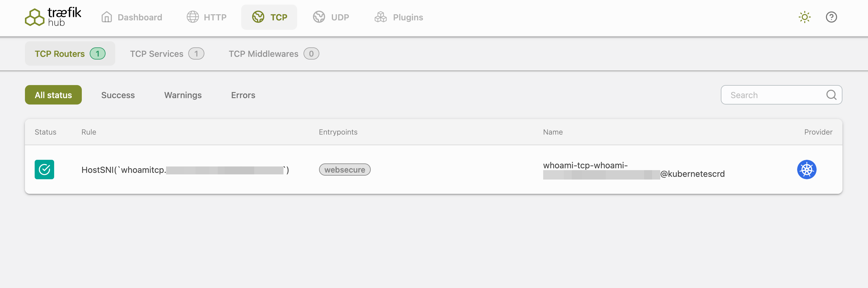Click into the Search input field
Screen dimensions: 868x288
775,95
